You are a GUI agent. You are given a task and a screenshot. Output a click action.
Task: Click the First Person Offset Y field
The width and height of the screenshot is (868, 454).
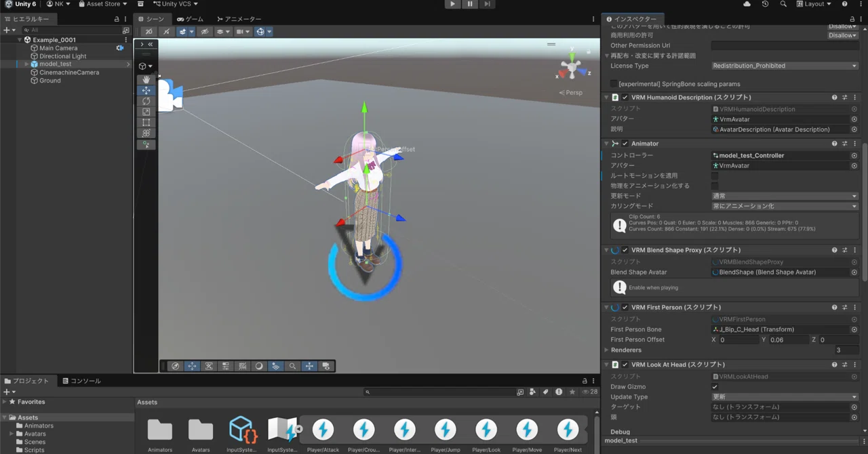click(789, 340)
